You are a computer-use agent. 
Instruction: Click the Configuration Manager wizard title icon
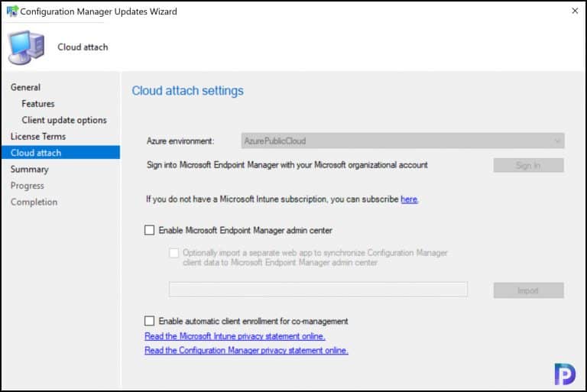tap(12, 11)
